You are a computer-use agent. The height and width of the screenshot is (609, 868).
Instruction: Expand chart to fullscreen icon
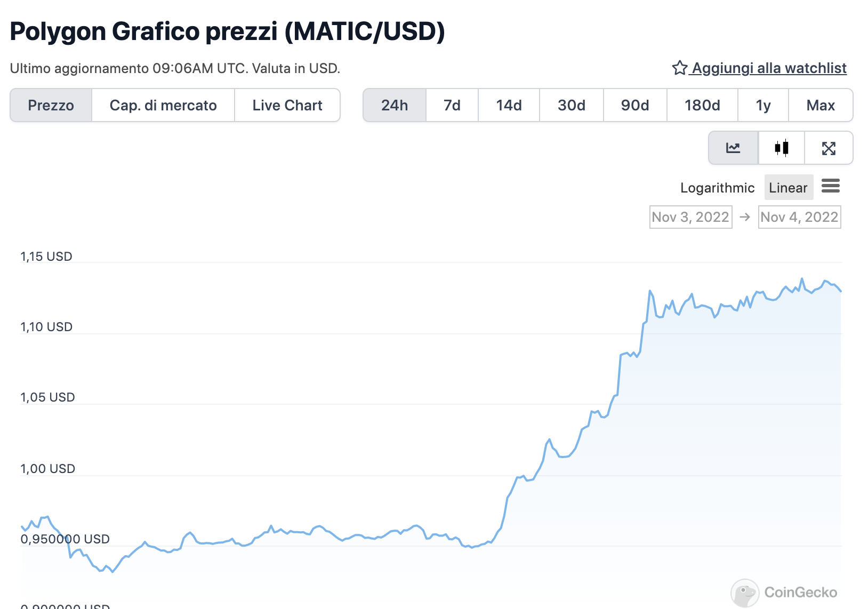coord(829,148)
